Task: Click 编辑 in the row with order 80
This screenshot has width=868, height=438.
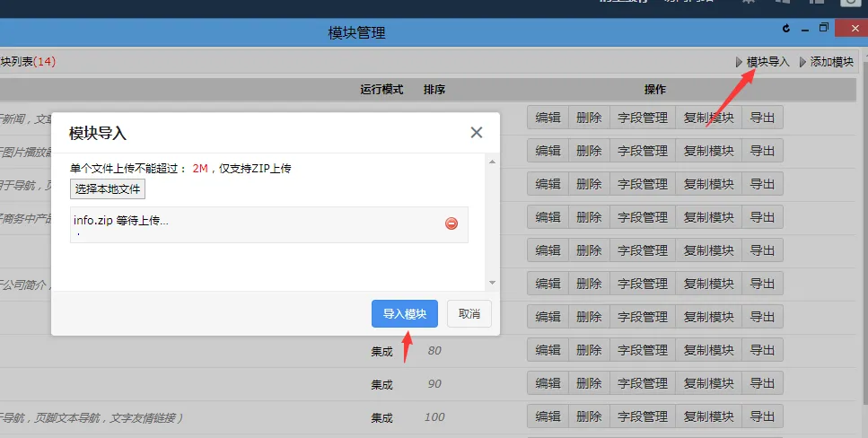Action: click(x=548, y=350)
